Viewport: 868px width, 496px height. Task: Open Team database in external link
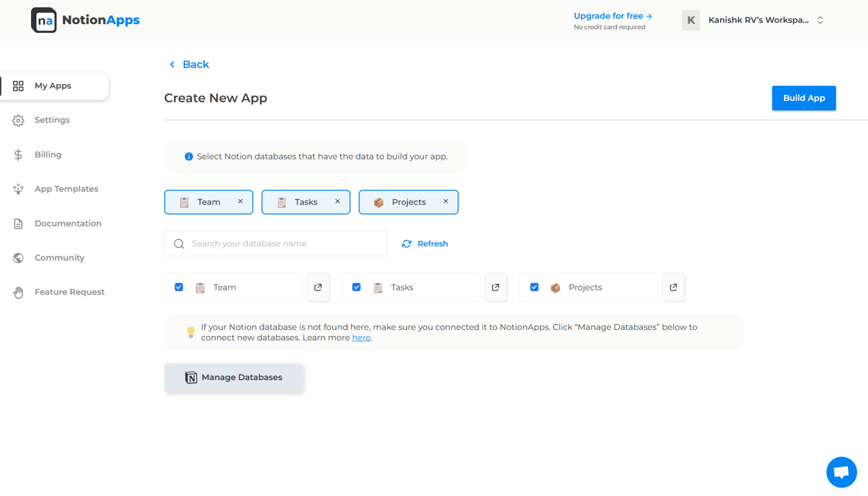click(x=318, y=287)
